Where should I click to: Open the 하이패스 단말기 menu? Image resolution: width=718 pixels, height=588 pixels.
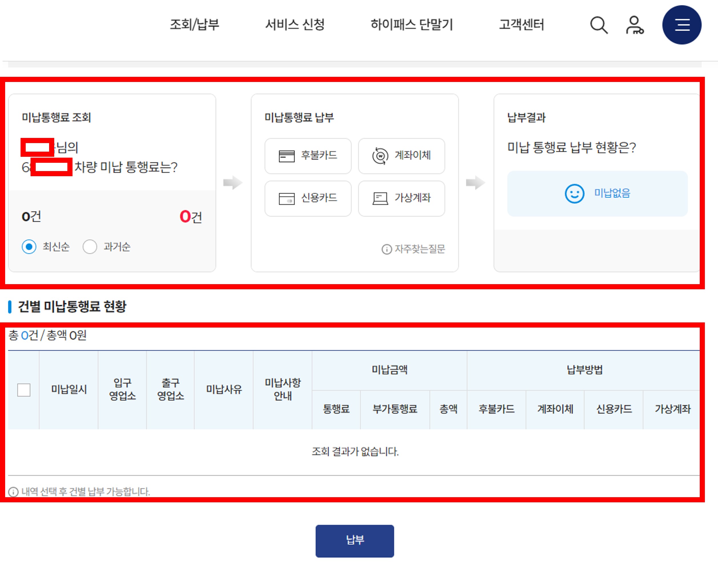411,25
